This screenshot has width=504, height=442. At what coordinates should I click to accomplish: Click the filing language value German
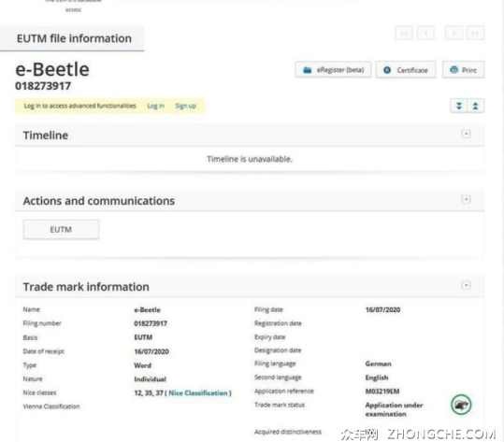[379, 364]
